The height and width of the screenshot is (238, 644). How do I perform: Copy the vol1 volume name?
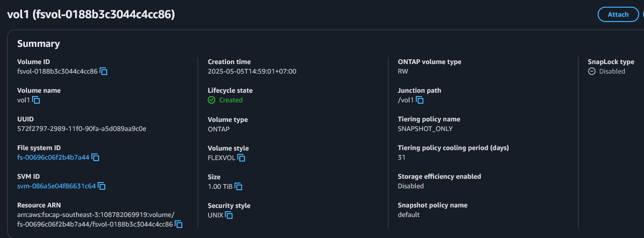(x=36, y=100)
